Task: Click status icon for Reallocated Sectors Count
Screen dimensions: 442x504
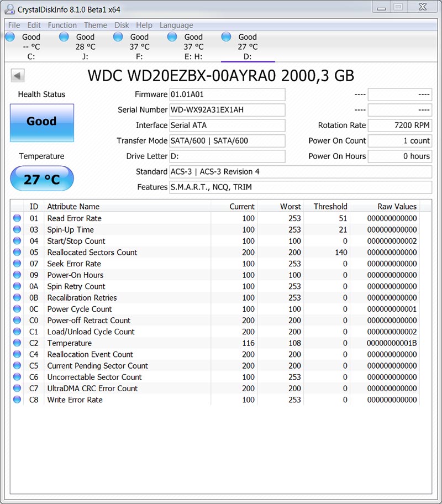Action: pos(17,253)
